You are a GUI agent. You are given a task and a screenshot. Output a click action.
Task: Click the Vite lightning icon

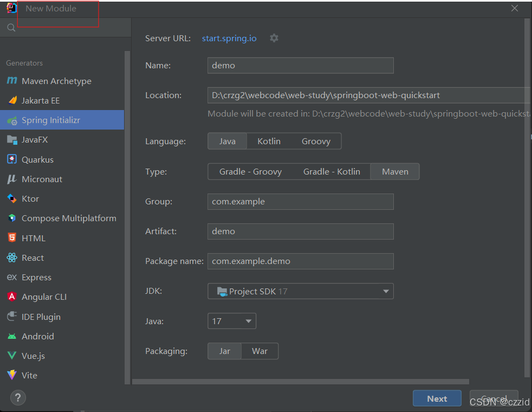pyautogui.click(x=12, y=375)
